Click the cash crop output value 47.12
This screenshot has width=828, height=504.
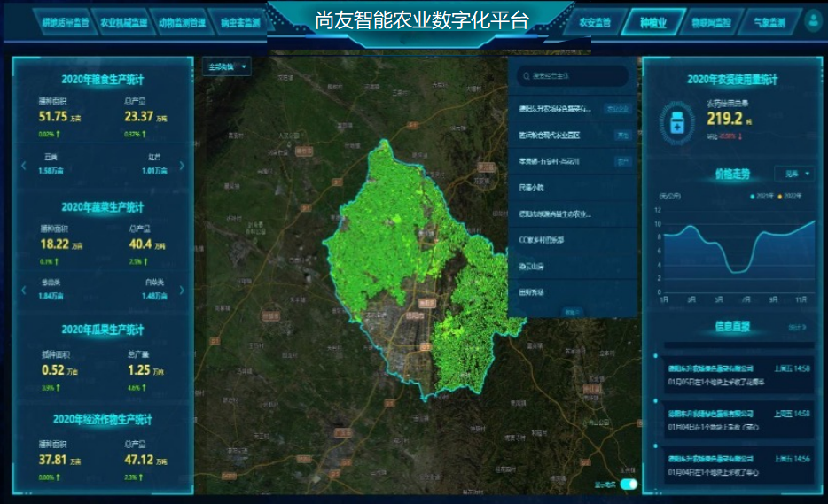click(139, 461)
